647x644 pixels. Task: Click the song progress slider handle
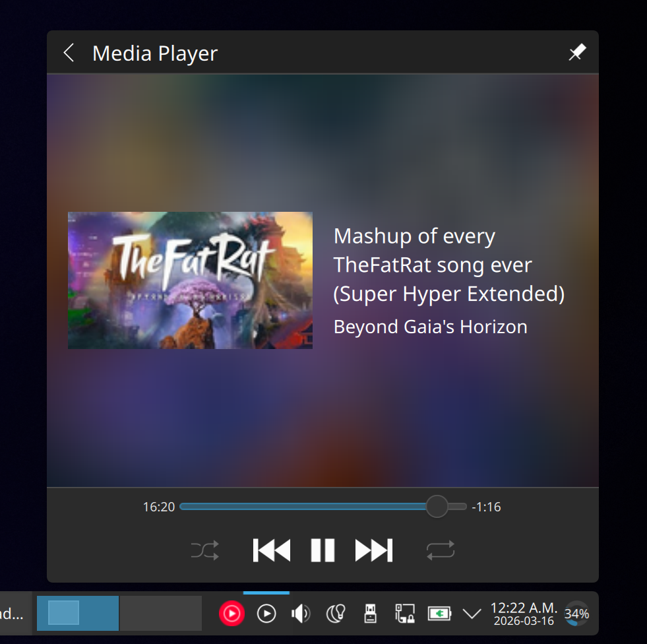tap(437, 507)
